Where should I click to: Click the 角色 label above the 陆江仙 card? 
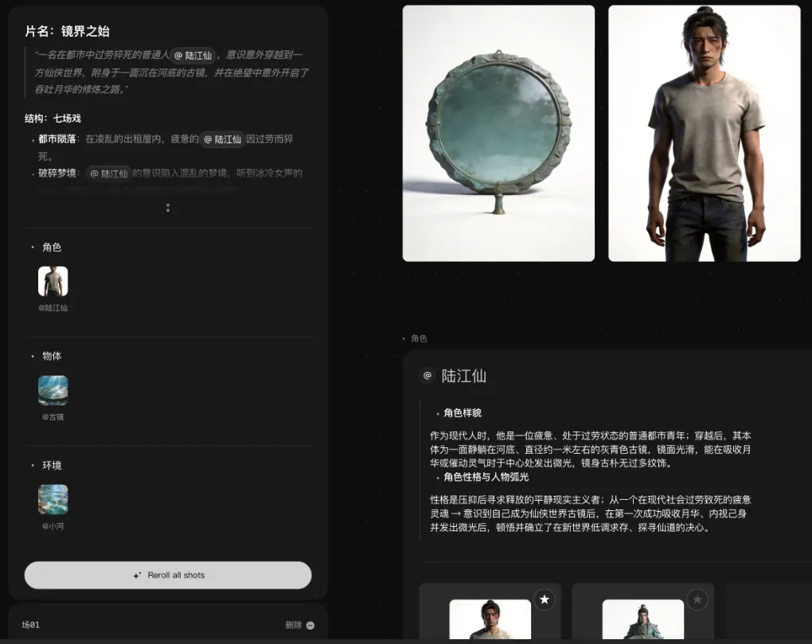pyautogui.click(x=419, y=338)
